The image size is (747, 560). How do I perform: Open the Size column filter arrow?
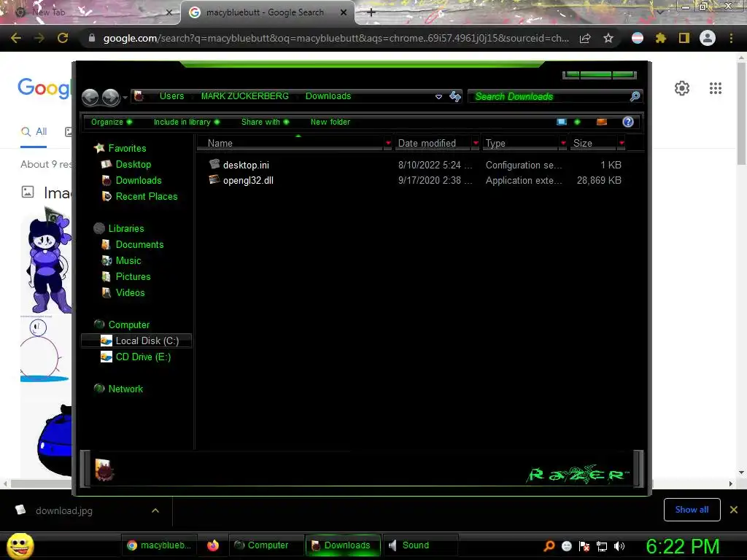pos(622,144)
